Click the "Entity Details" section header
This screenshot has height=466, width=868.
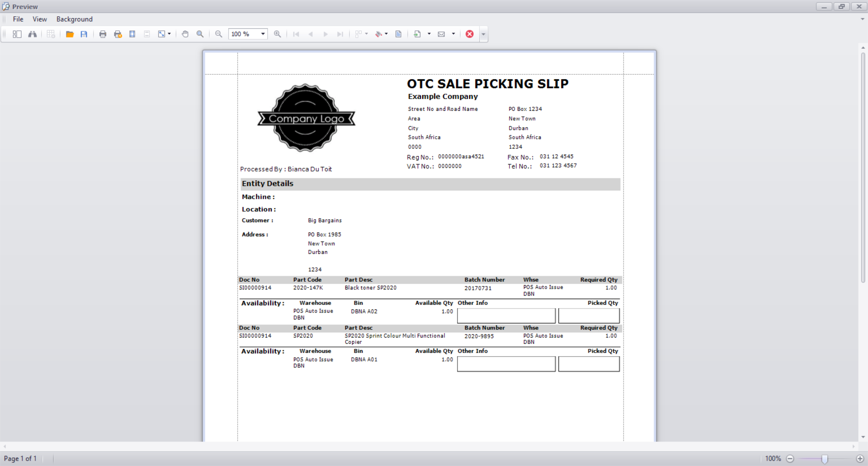click(430, 184)
